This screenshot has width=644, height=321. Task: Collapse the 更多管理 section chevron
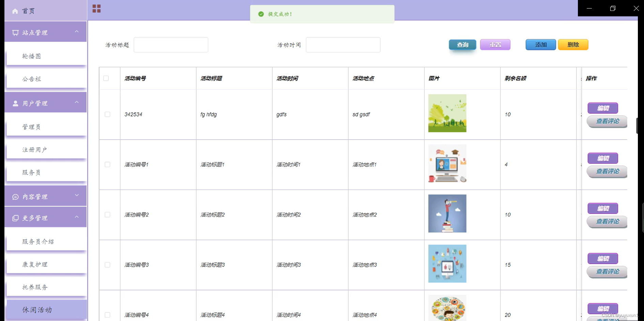tap(77, 217)
